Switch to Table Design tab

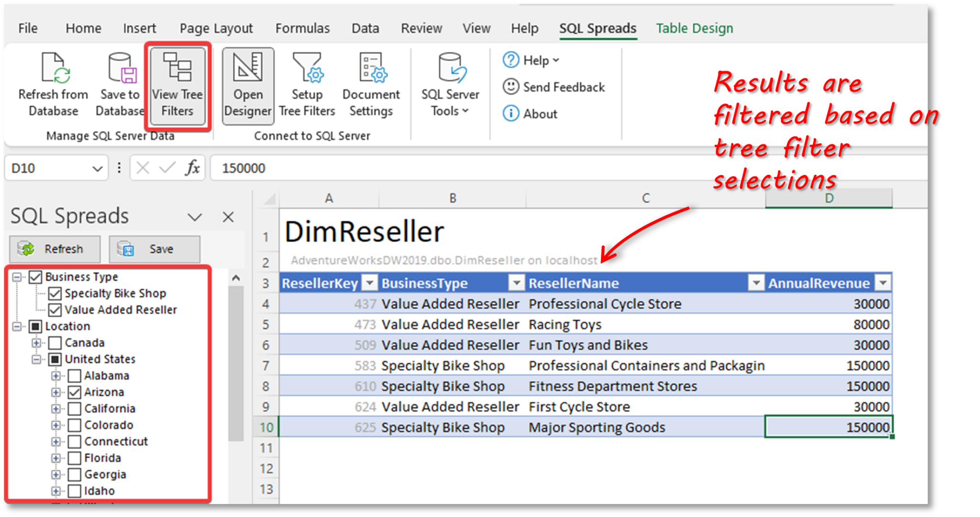(694, 28)
